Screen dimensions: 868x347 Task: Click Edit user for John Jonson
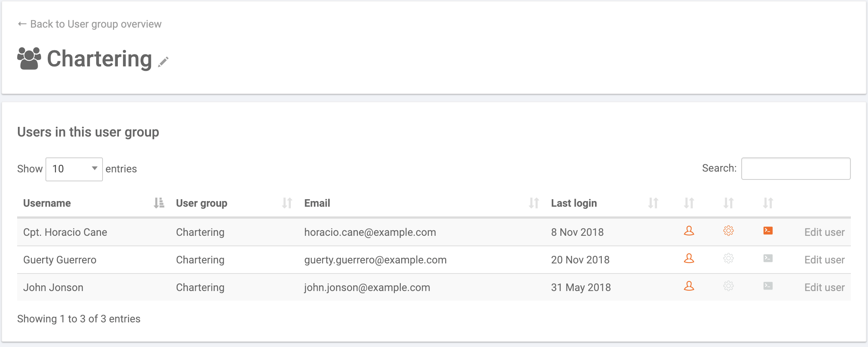(x=824, y=287)
